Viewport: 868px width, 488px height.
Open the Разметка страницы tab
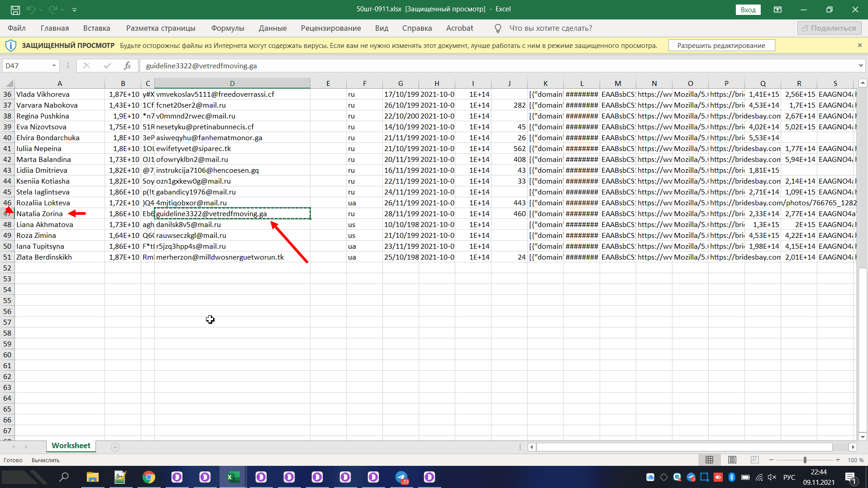point(161,28)
